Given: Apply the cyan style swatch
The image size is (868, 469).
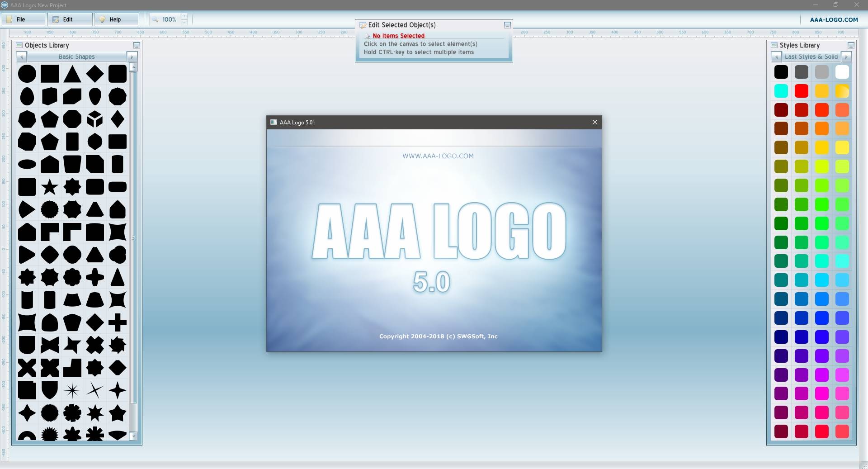Looking at the screenshot, I should pos(781,91).
